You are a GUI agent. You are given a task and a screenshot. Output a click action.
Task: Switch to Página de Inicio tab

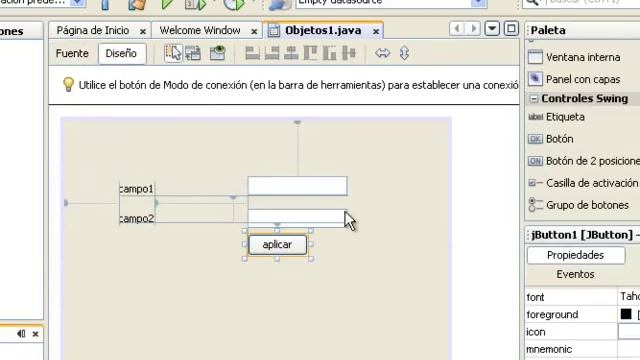[93, 30]
